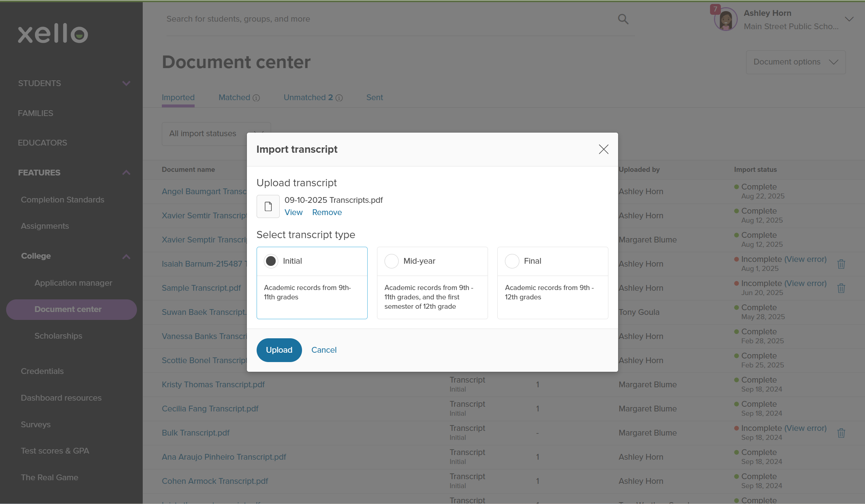Click Ashley Horn's profile avatar
The image size is (865, 504).
pyautogui.click(x=726, y=19)
